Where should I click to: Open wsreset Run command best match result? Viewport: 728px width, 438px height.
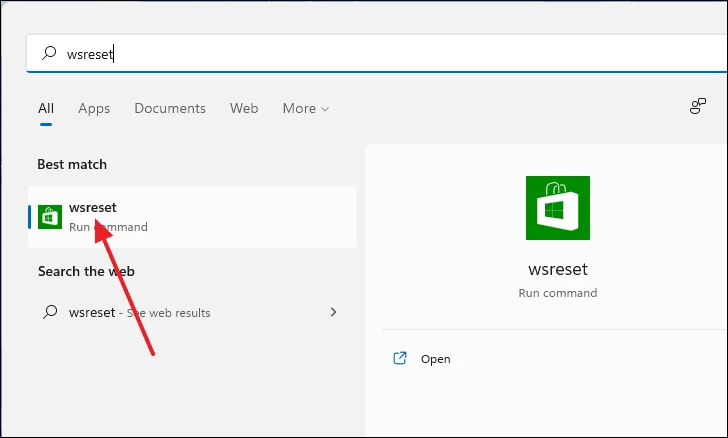(192, 217)
